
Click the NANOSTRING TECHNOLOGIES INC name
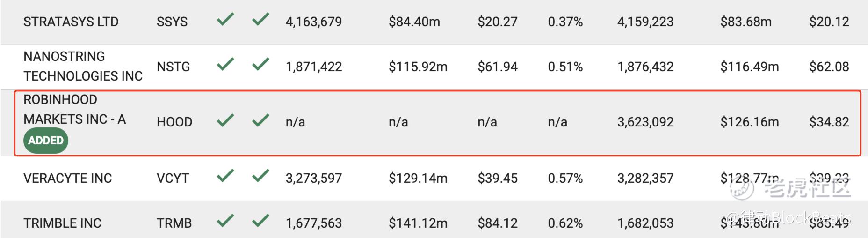83,66
